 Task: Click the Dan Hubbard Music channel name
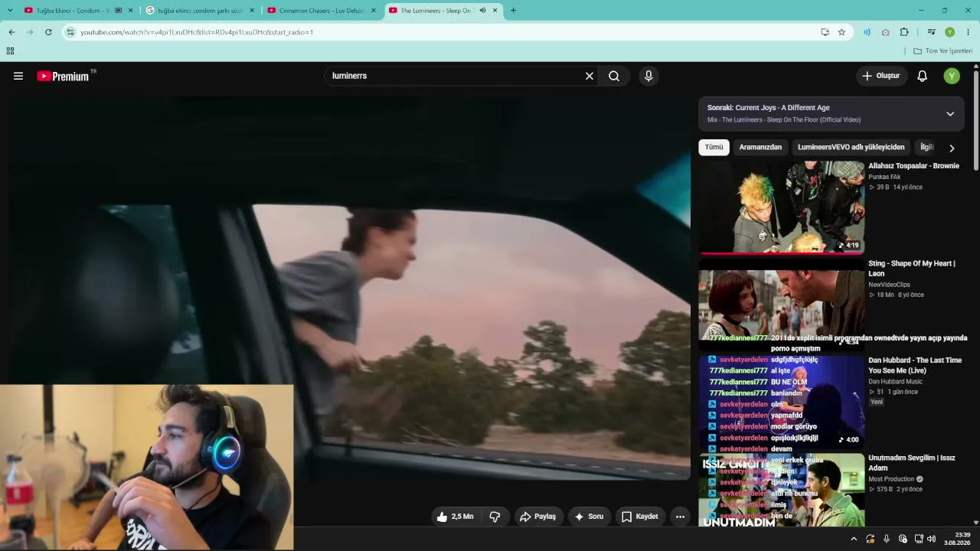(896, 381)
